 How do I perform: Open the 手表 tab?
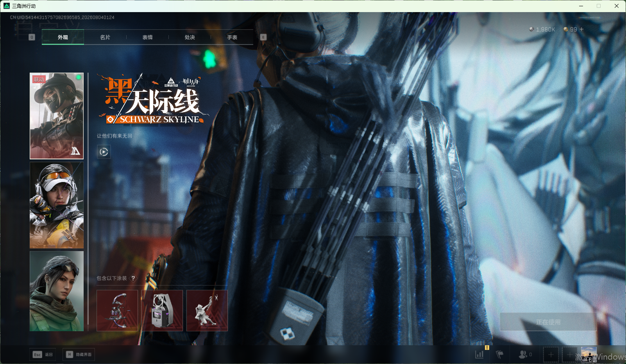pos(232,37)
